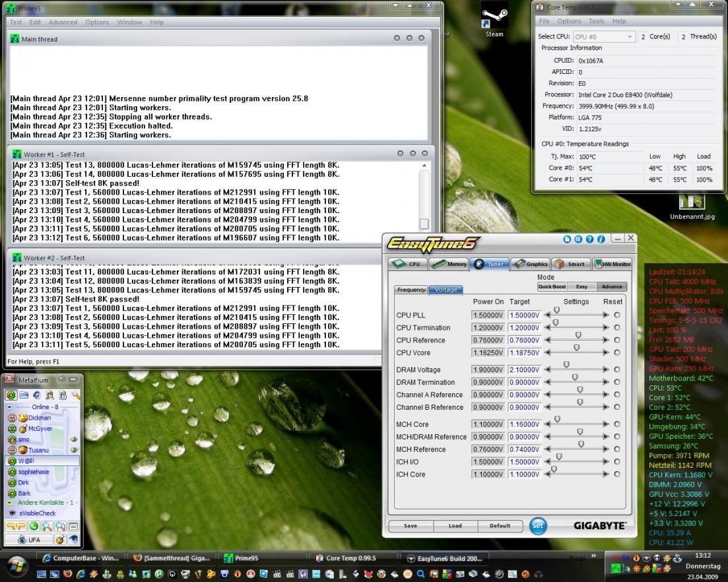Switch to Core Temp 0.99.5 in taskbar
This screenshot has width=728, height=582.
coord(350,558)
